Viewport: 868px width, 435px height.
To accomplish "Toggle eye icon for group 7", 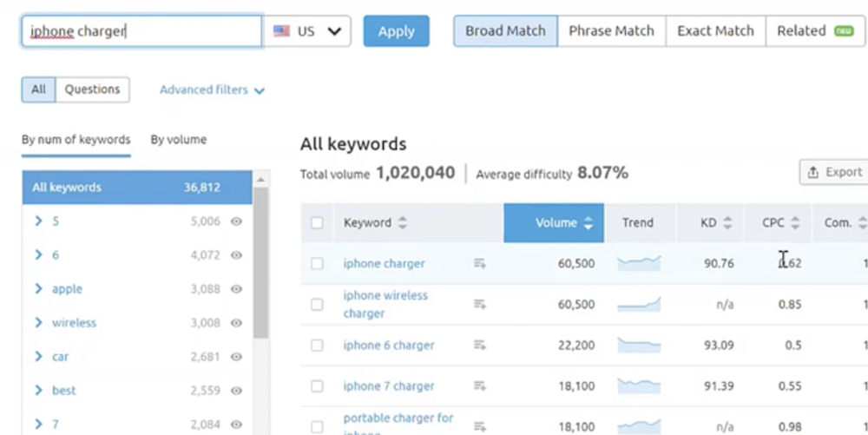I will (236, 425).
